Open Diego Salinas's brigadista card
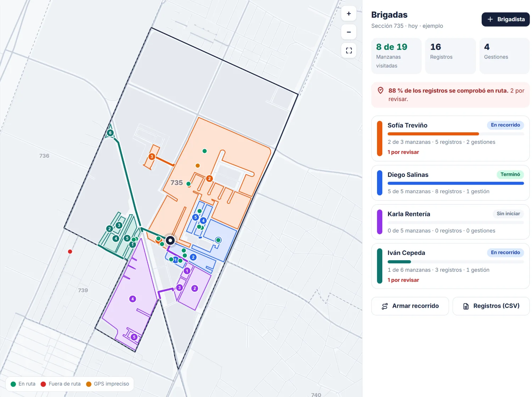This screenshot has height=397, width=532. point(450,183)
